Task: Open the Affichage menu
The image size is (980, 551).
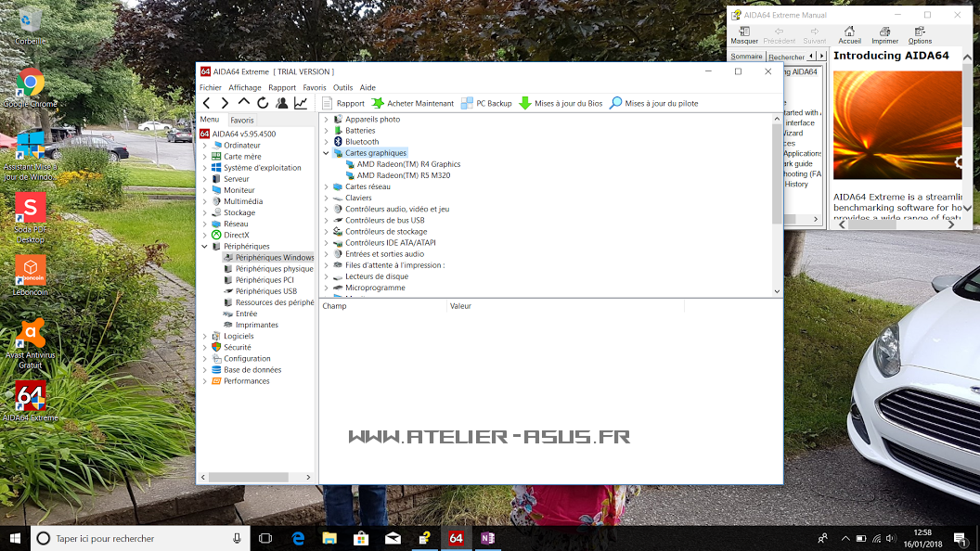Action: click(x=244, y=87)
